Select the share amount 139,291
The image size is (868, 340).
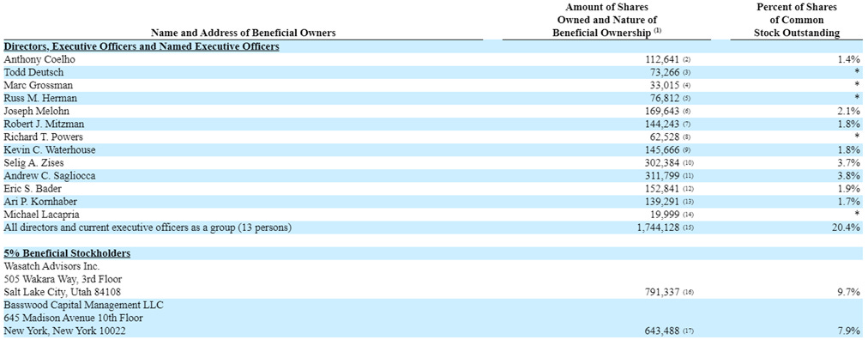point(663,202)
